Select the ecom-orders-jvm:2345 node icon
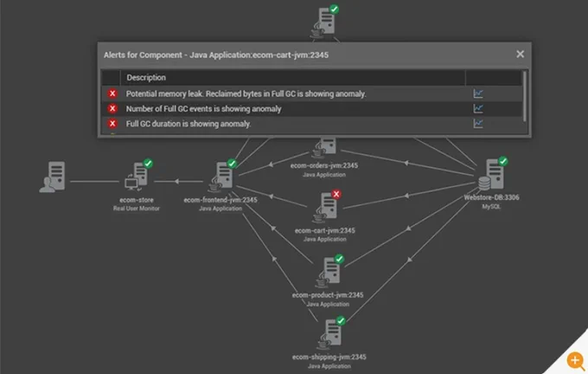The height and width of the screenshot is (374, 588). click(x=324, y=147)
